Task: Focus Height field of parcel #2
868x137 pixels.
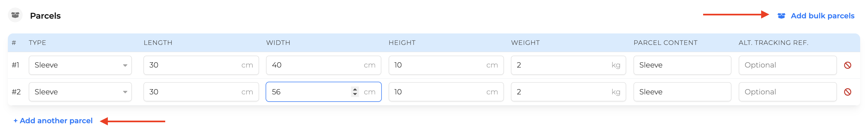Action: (446, 92)
